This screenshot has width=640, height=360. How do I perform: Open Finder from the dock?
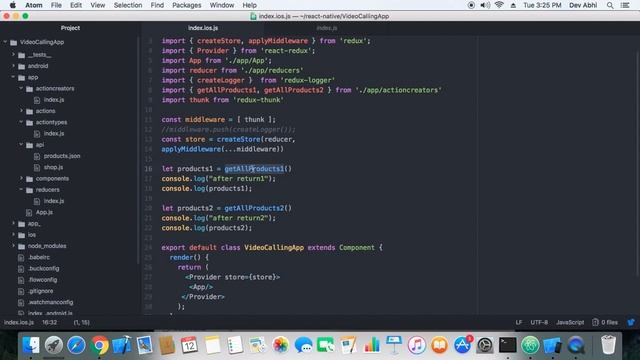point(31,345)
